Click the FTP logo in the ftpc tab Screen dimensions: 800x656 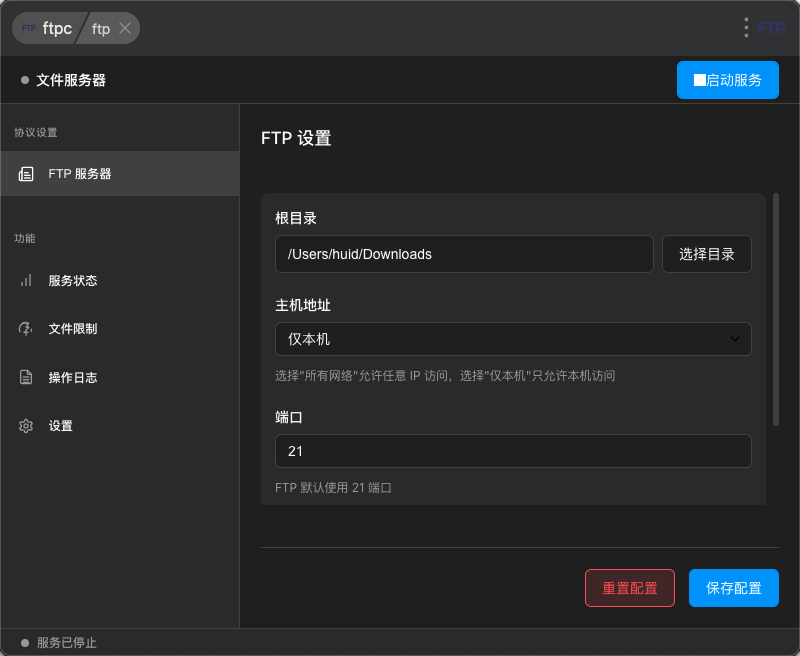(29, 28)
